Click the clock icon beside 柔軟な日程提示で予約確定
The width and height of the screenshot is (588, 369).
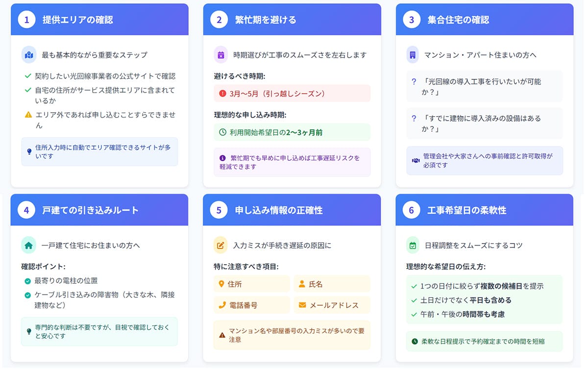(415, 341)
